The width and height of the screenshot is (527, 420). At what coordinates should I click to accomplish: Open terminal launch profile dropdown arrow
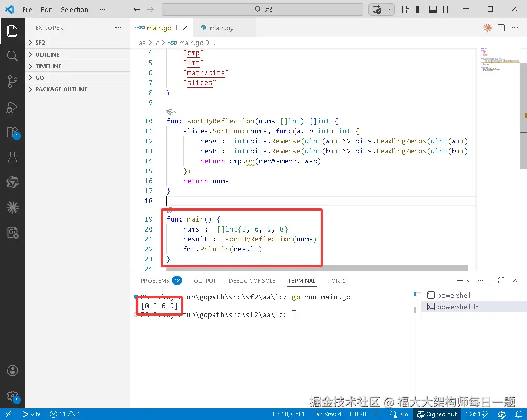tap(469, 280)
